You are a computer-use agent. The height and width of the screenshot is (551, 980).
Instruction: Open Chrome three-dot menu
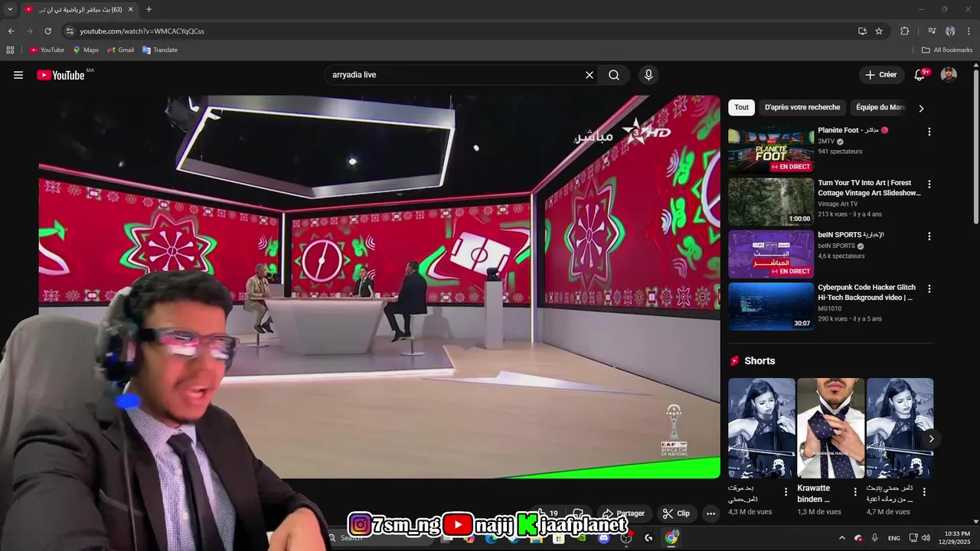[969, 31]
